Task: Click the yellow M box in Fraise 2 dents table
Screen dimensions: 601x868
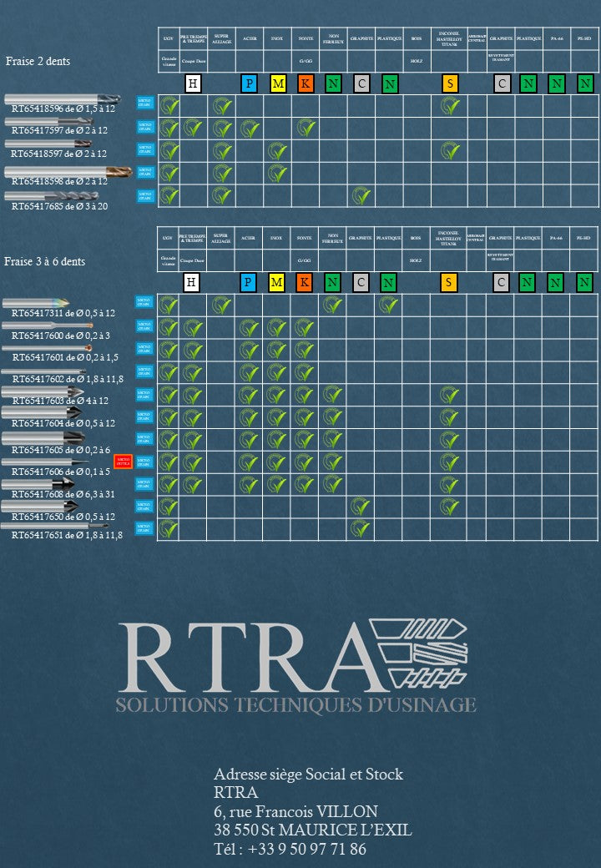Action: [x=278, y=83]
